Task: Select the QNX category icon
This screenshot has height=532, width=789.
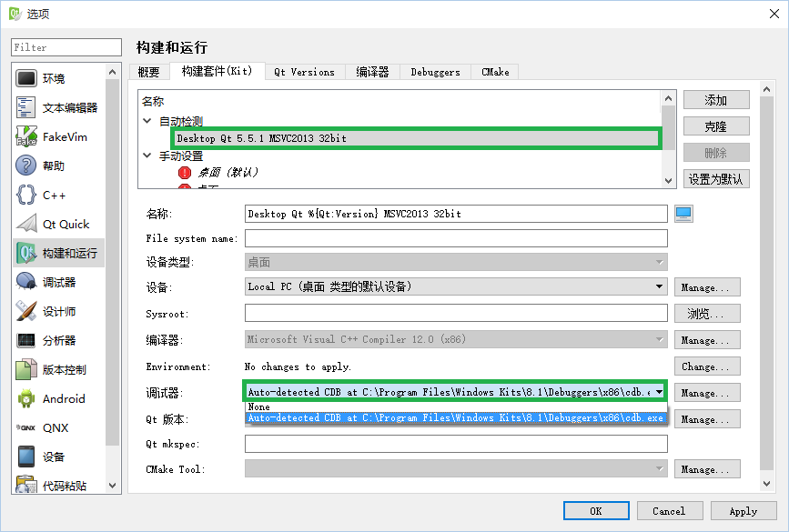Action: tap(26, 428)
